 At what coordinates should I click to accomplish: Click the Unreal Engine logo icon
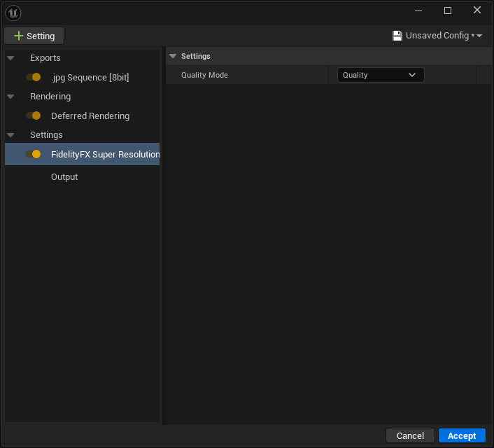click(13, 13)
